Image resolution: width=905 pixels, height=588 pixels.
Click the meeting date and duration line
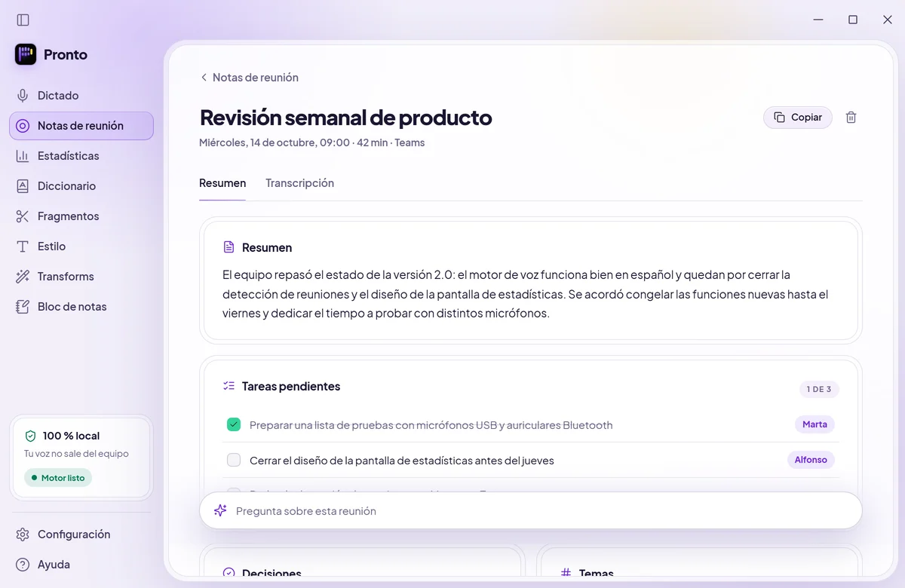coord(311,142)
